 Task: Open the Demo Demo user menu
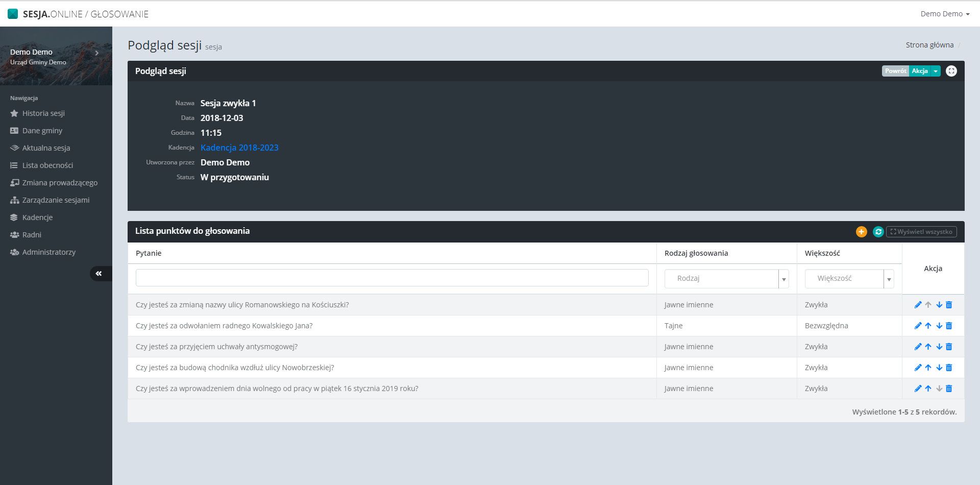(944, 14)
